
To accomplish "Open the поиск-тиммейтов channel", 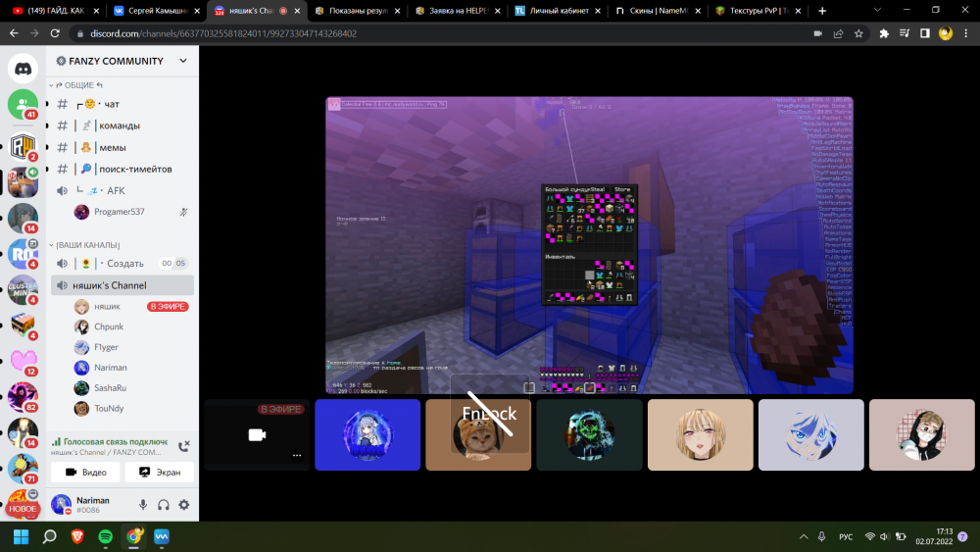I will 122,169.
